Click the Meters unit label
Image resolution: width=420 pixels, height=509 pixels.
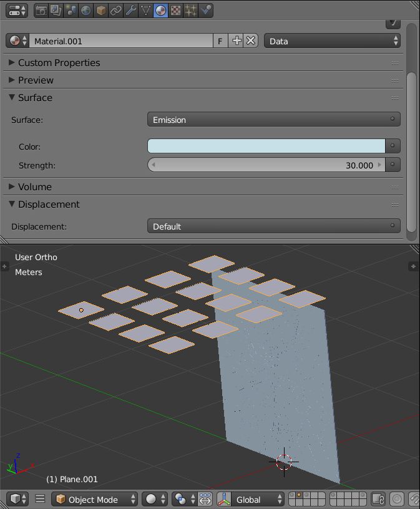pyautogui.click(x=29, y=272)
